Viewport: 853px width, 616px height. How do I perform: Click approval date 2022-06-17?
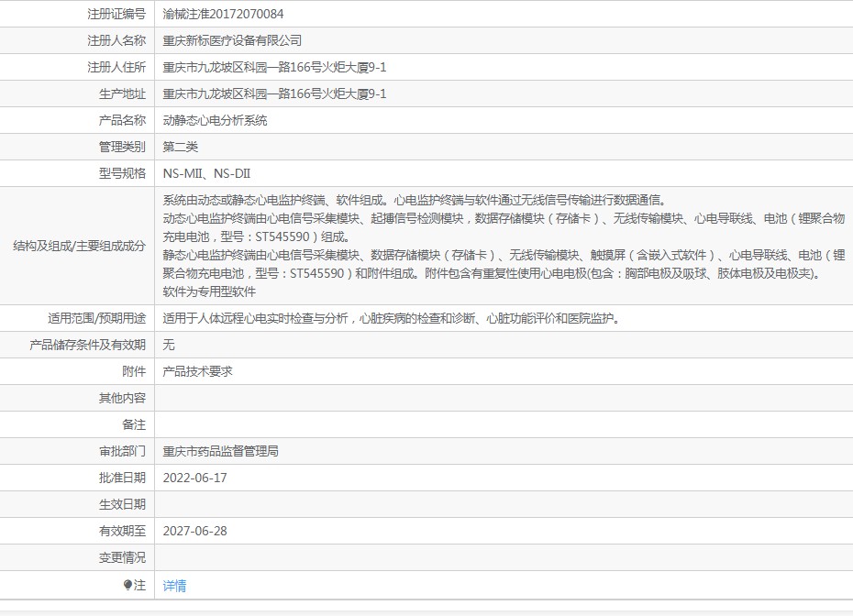point(194,478)
